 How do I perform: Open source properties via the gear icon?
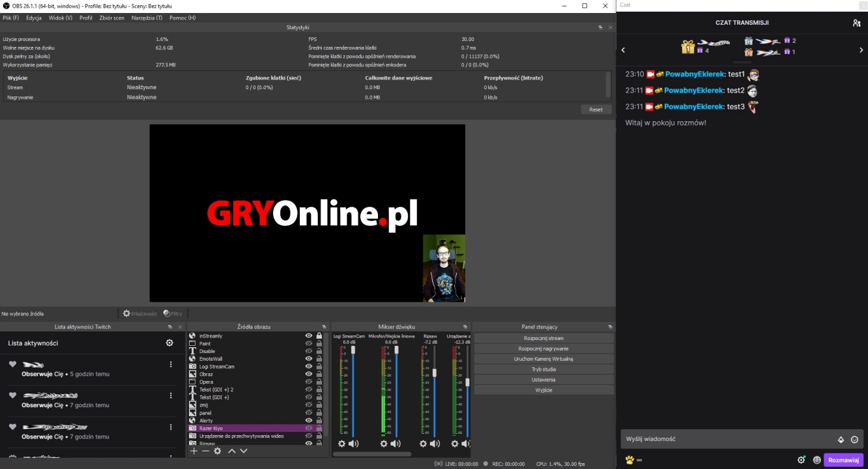pyautogui.click(x=218, y=451)
